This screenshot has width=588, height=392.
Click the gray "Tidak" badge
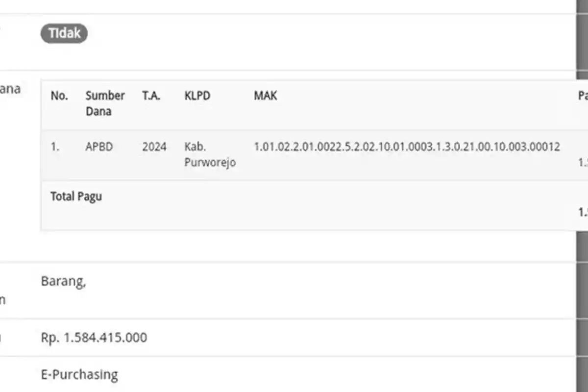(x=64, y=34)
